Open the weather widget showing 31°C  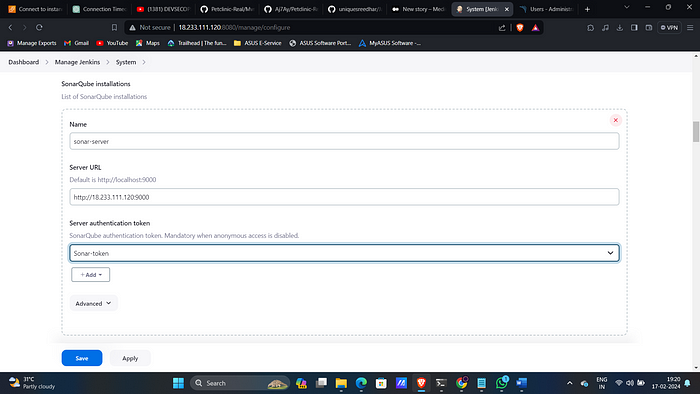(x=32, y=383)
